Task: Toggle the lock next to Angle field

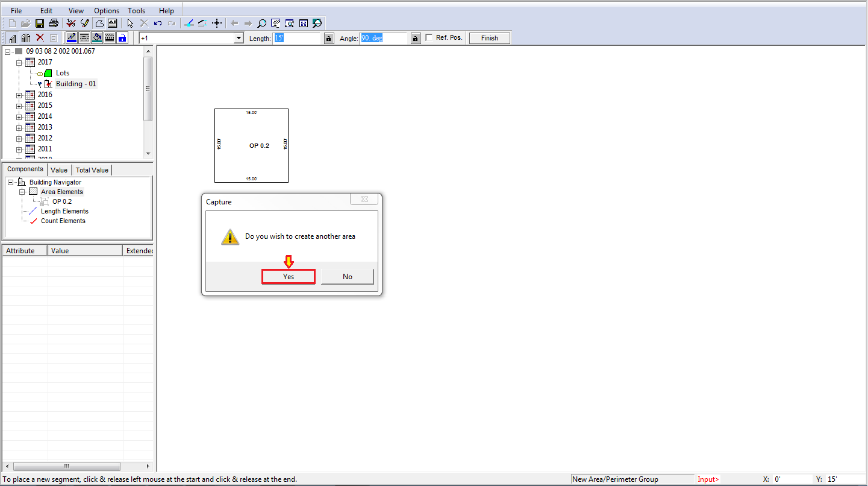Action: coord(416,38)
